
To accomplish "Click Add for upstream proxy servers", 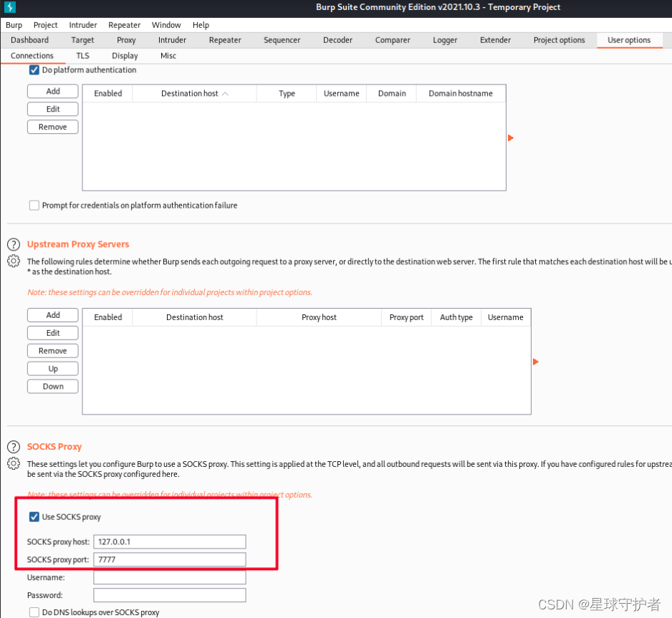I will point(53,315).
